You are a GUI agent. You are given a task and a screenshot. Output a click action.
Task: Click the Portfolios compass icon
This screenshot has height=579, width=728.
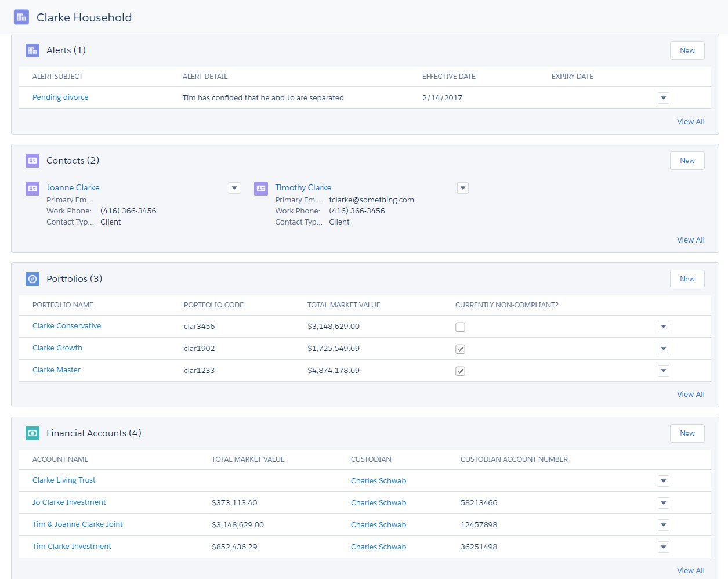tap(32, 279)
